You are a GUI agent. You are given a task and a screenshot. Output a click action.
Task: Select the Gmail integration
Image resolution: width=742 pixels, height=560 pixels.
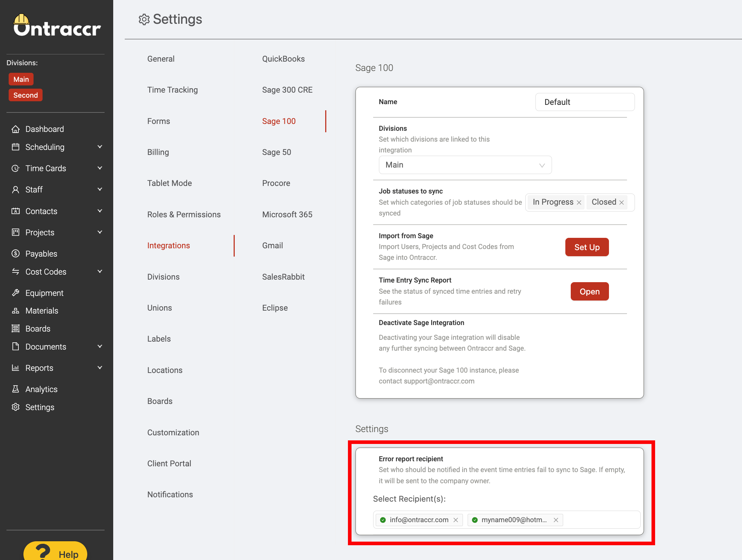click(x=272, y=245)
